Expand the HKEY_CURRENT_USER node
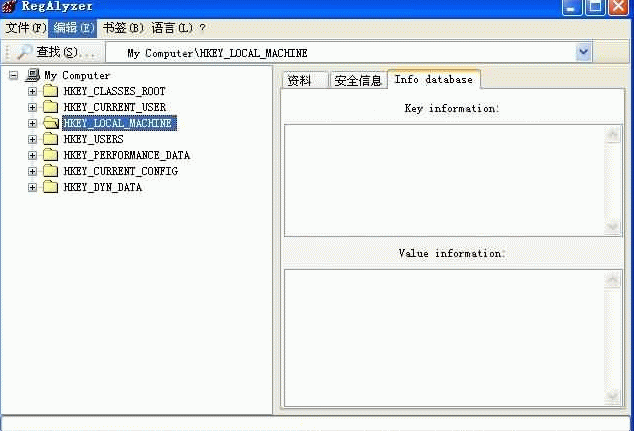The image size is (634, 431). tap(32, 108)
